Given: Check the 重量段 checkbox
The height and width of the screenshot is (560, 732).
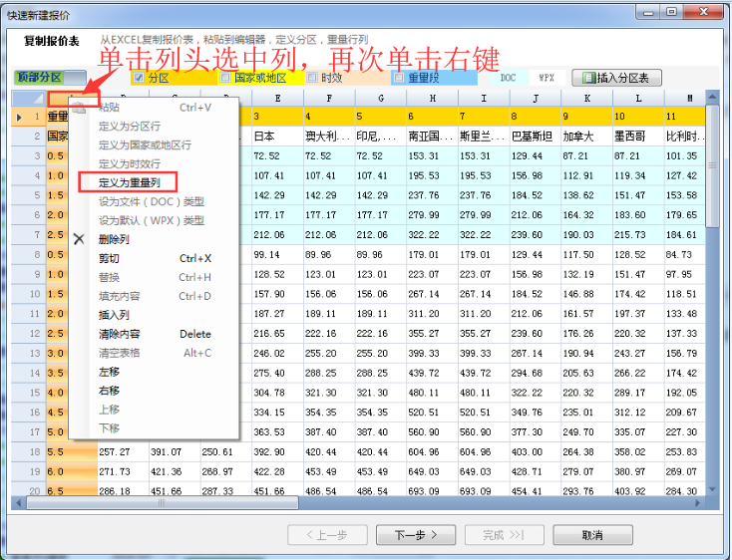Looking at the screenshot, I should 399,78.
